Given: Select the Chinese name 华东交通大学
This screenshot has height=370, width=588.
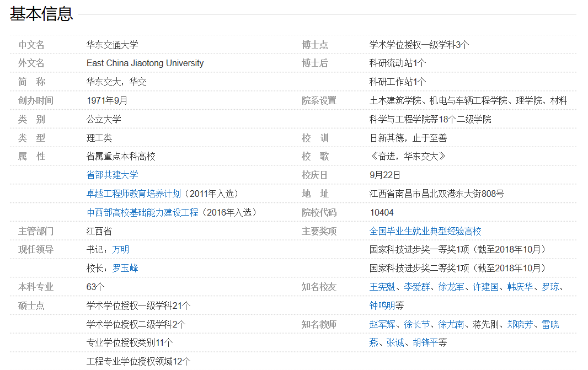Looking at the screenshot, I should 112,45.
